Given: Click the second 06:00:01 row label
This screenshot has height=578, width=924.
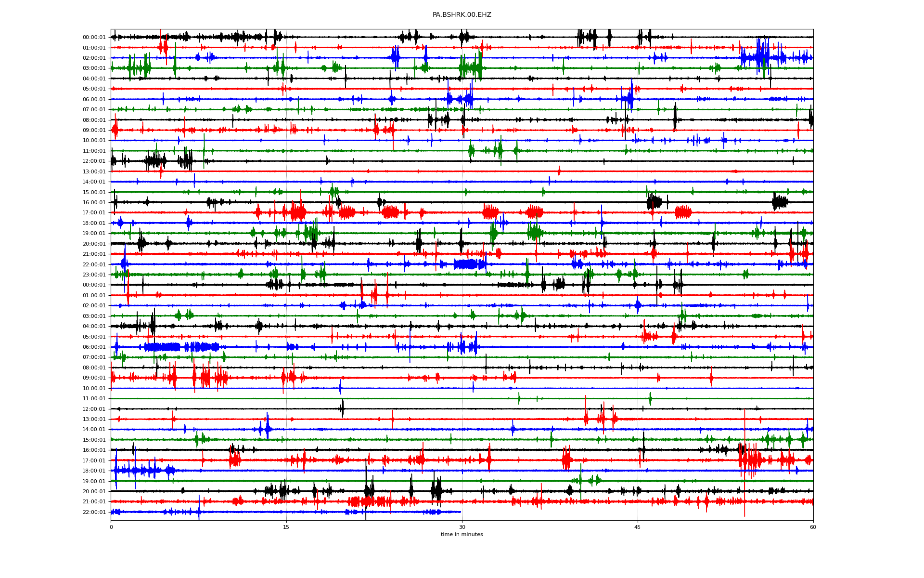Looking at the screenshot, I should pyautogui.click(x=94, y=347).
